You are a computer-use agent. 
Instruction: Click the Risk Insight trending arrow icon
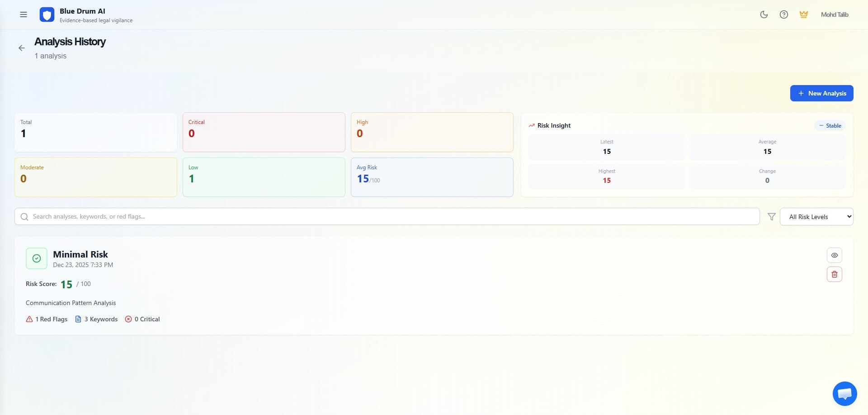531,125
